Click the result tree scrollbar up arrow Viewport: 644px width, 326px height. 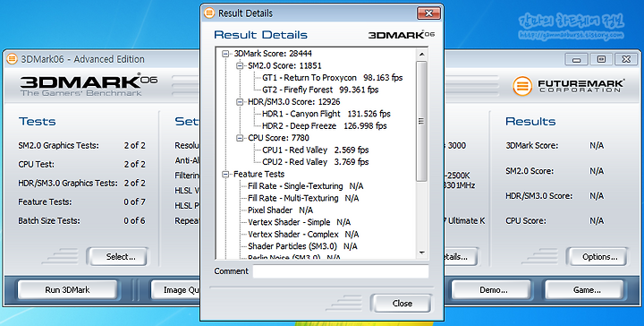coord(422,55)
